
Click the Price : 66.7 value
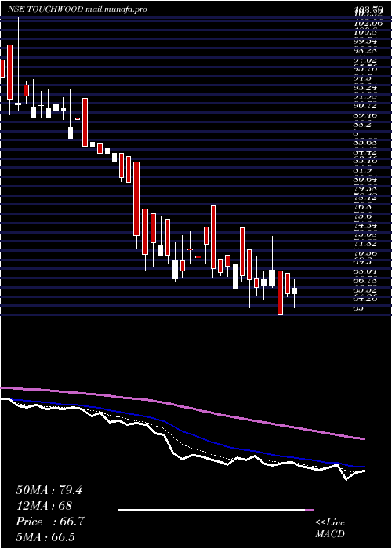point(50,522)
